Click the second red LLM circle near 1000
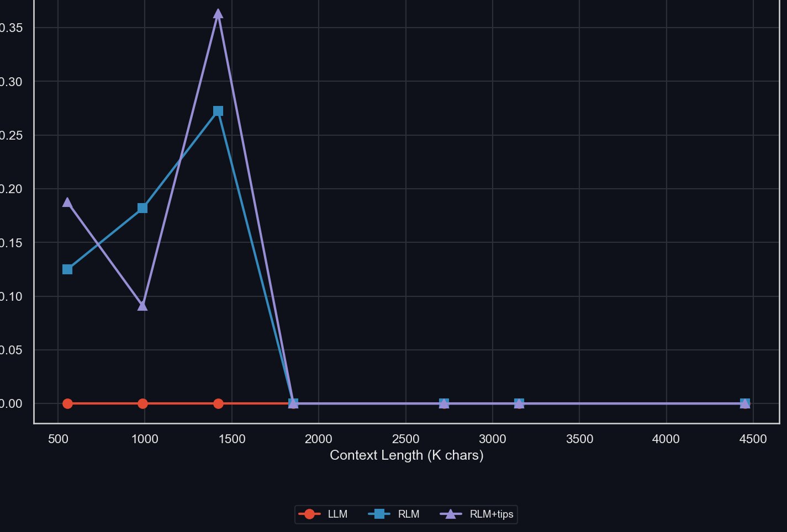The width and height of the screenshot is (787, 532). (142, 403)
